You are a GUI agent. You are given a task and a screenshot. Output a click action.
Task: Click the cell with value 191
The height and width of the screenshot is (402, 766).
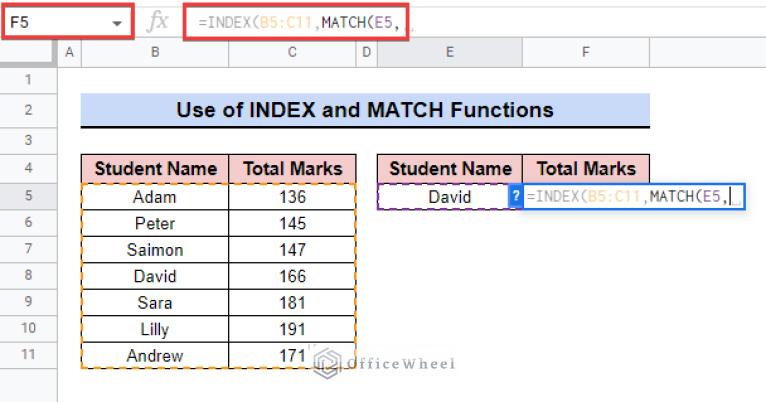[292, 329]
